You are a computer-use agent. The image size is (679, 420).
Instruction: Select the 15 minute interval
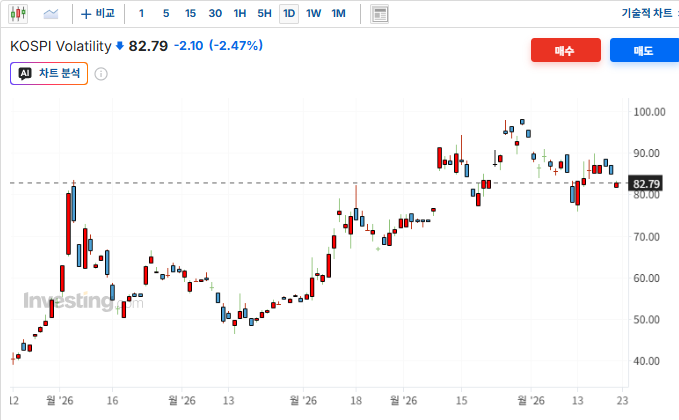pyautogui.click(x=191, y=14)
